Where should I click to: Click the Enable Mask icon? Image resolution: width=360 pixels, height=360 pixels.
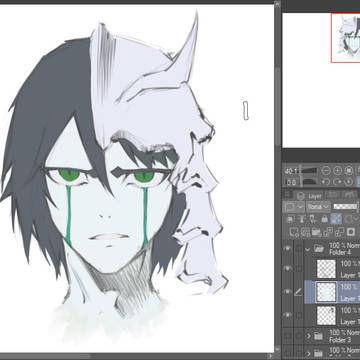click(x=349, y=219)
